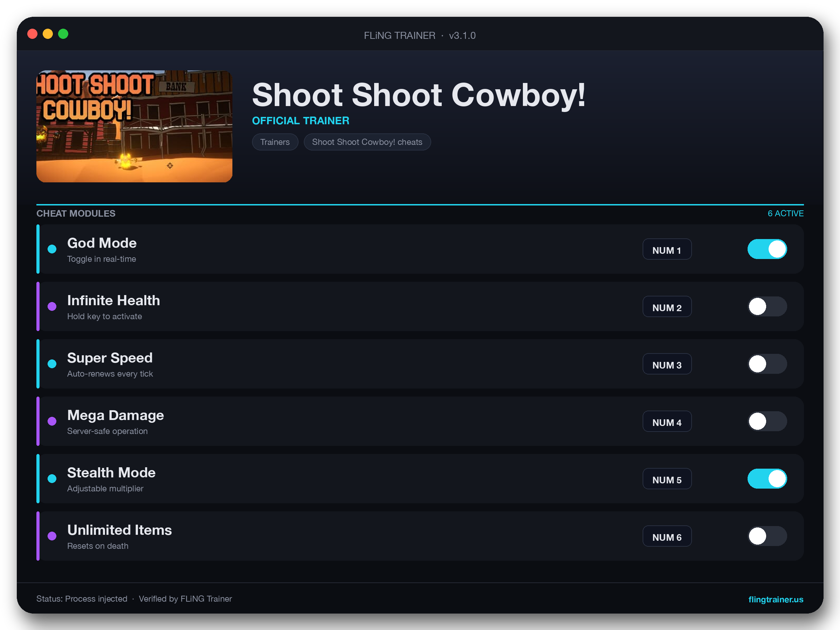Click the OFFICIAL TRAINER label
840x630 pixels.
(x=300, y=121)
